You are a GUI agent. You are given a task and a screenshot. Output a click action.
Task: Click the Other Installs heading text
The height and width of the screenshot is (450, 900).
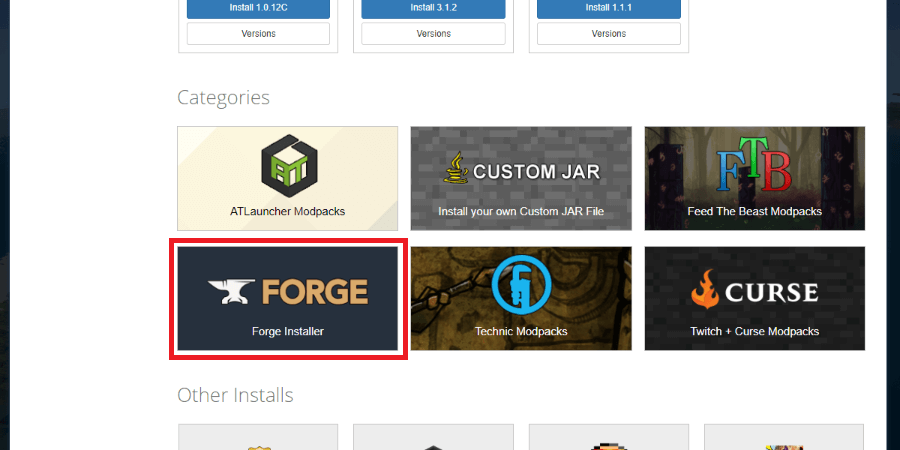pos(235,395)
